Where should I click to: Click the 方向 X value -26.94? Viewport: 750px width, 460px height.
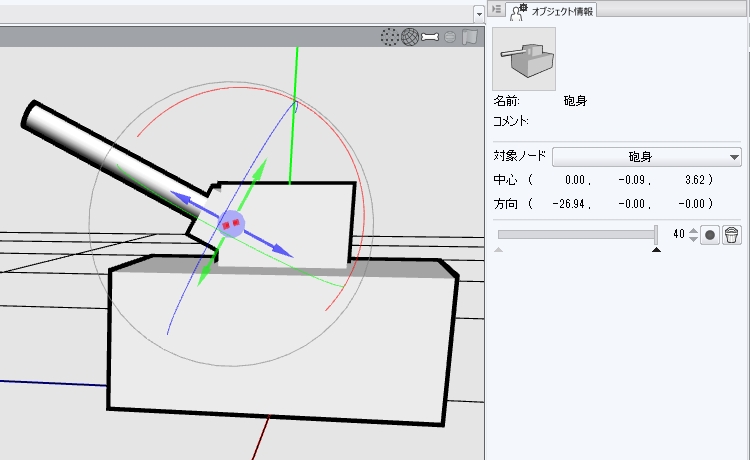569,204
